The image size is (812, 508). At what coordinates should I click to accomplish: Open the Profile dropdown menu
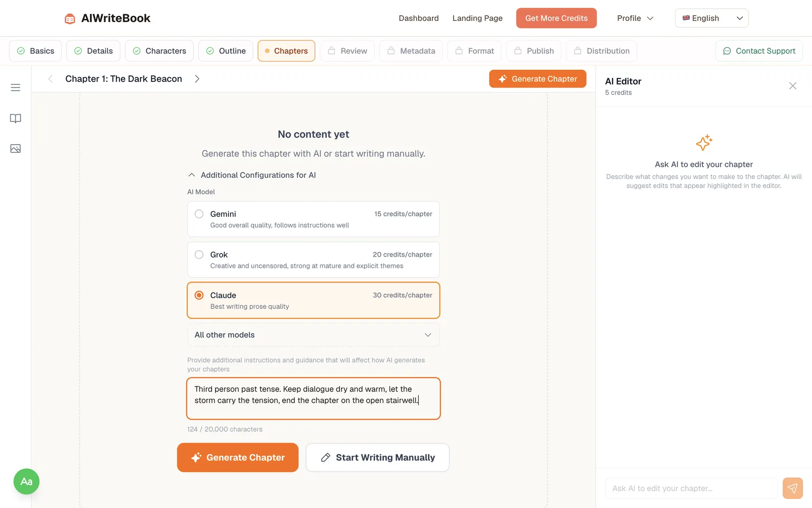coord(635,18)
